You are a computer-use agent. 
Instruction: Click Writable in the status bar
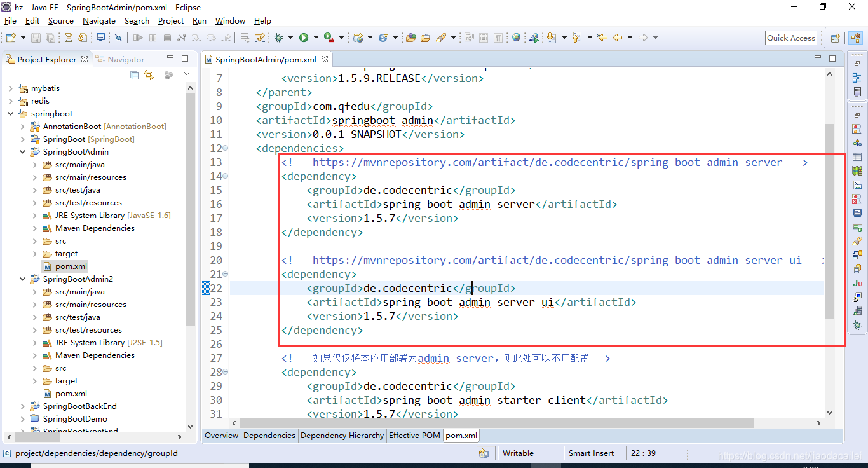[518, 453]
